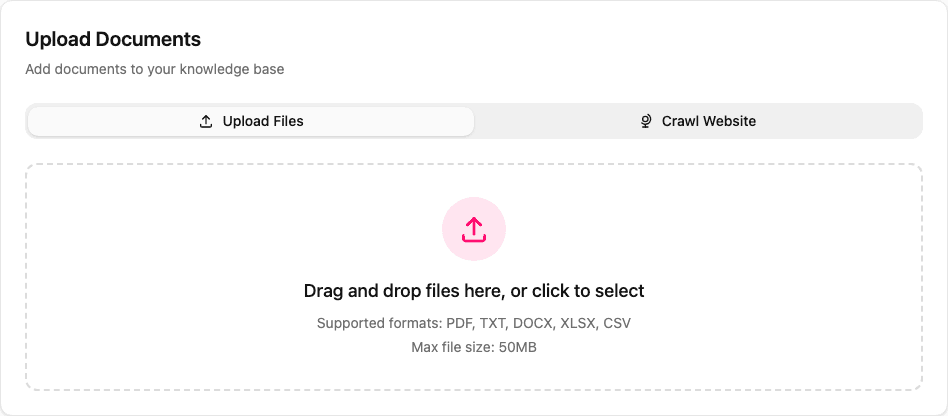Click the 'Add documents to your knowledge base' subtitle
This screenshot has width=948, height=416.
click(x=155, y=69)
